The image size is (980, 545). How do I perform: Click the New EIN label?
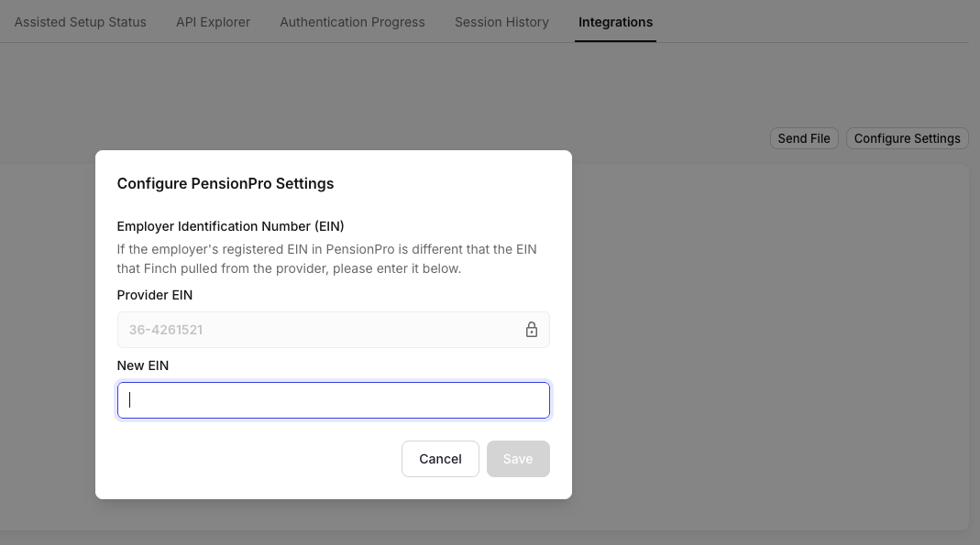point(142,365)
